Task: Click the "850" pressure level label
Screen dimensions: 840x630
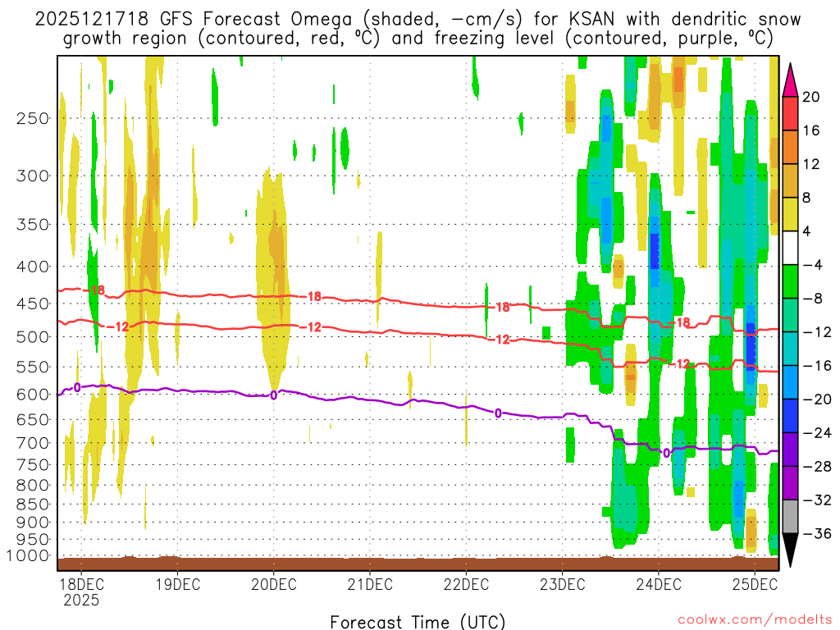Action: 33,504
